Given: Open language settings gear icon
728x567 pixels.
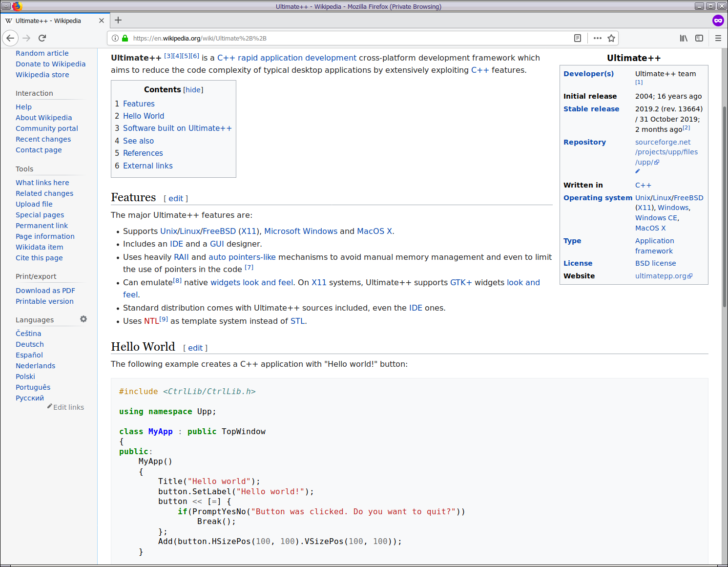Looking at the screenshot, I should coord(83,319).
